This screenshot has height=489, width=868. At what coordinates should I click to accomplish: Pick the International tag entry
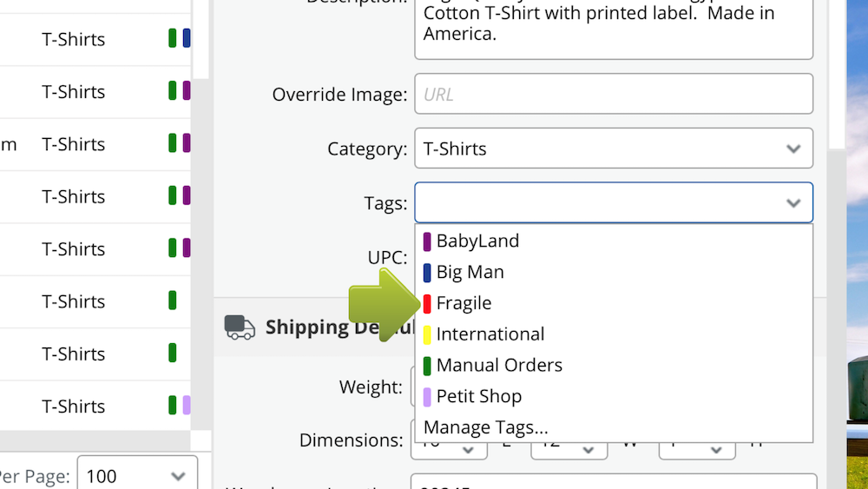click(x=490, y=334)
